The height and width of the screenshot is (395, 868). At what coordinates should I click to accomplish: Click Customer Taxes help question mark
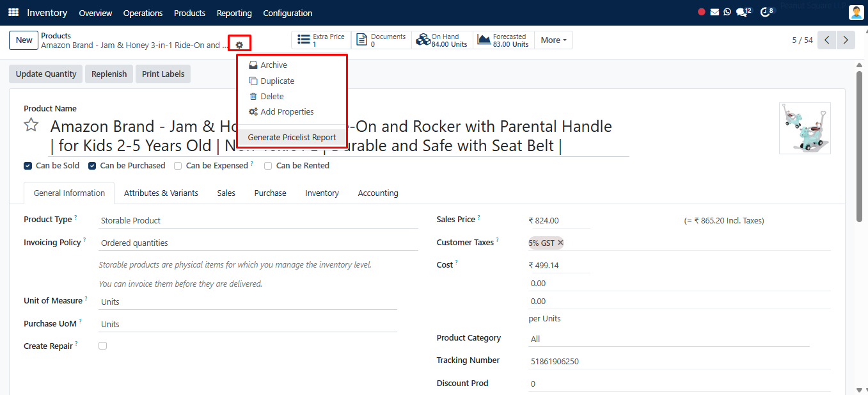pyautogui.click(x=498, y=241)
